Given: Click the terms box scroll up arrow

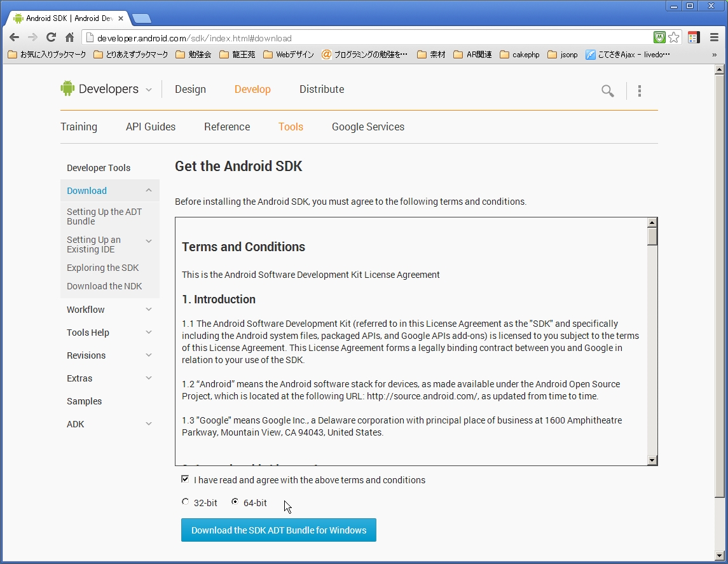Looking at the screenshot, I should point(652,223).
